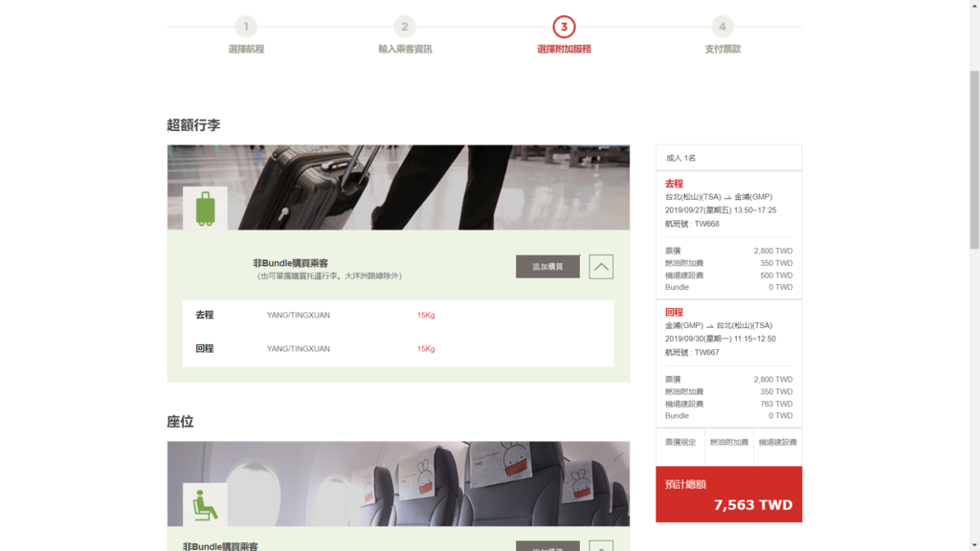Click 成人 1名 passenger count

[680, 158]
